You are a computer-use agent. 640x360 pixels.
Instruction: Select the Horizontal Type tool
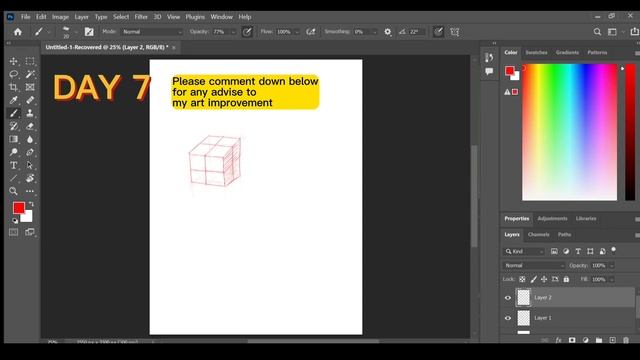point(13,165)
